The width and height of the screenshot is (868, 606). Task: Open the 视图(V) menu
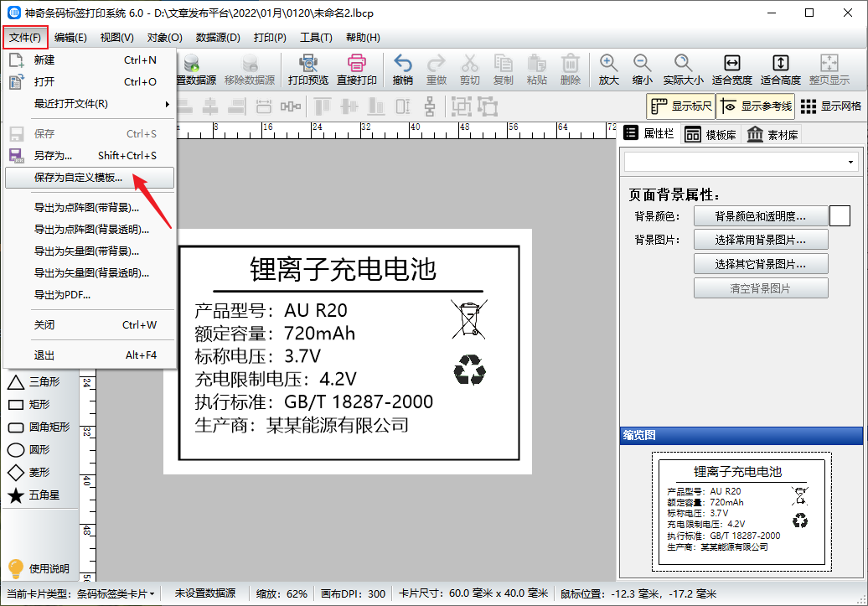[x=116, y=38]
